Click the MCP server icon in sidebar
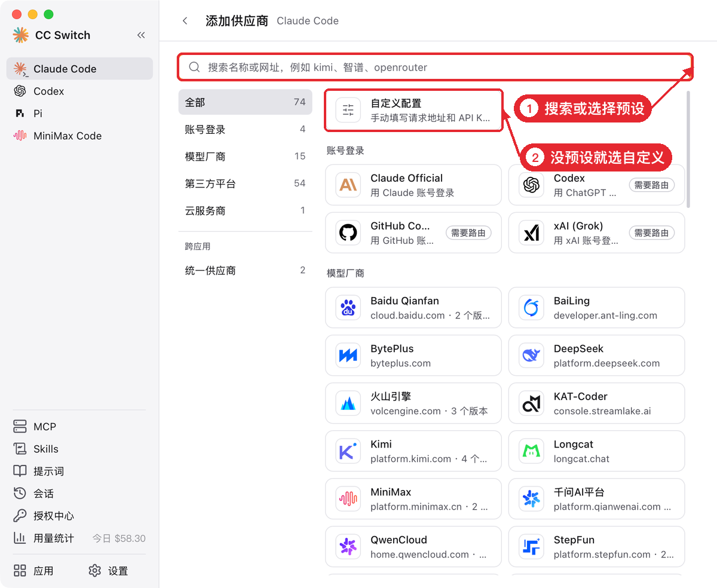This screenshot has height=588, width=717. click(x=20, y=427)
